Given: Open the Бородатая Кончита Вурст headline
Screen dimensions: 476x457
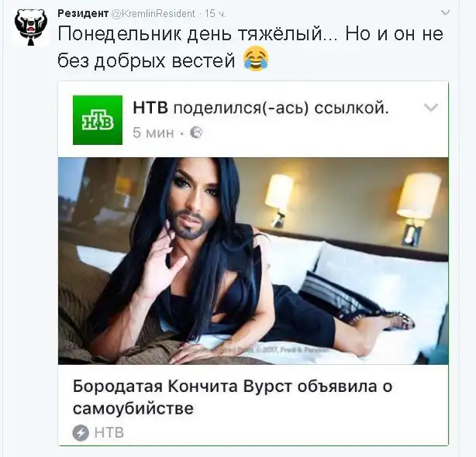Looking at the screenshot, I should point(233,397).
